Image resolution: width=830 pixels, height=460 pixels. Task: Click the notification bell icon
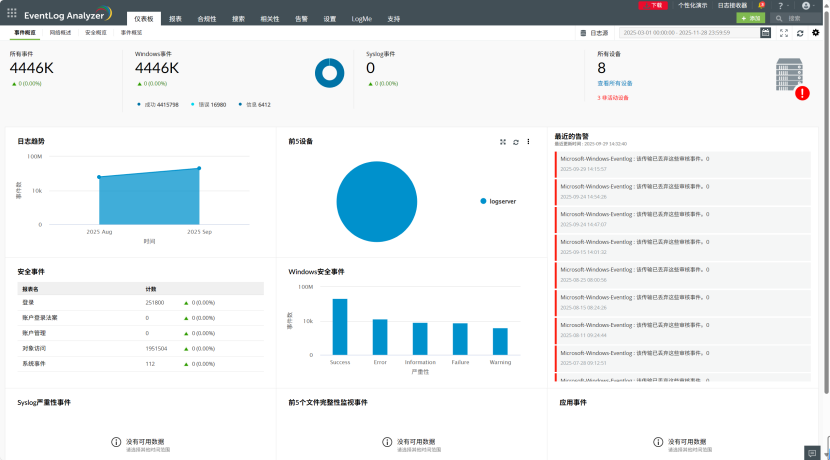tap(761, 5)
